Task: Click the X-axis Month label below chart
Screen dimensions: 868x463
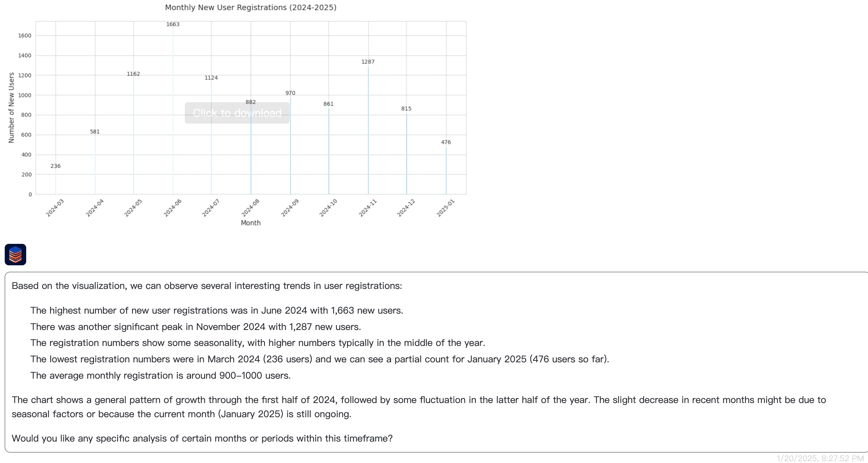Action: click(251, 223)
